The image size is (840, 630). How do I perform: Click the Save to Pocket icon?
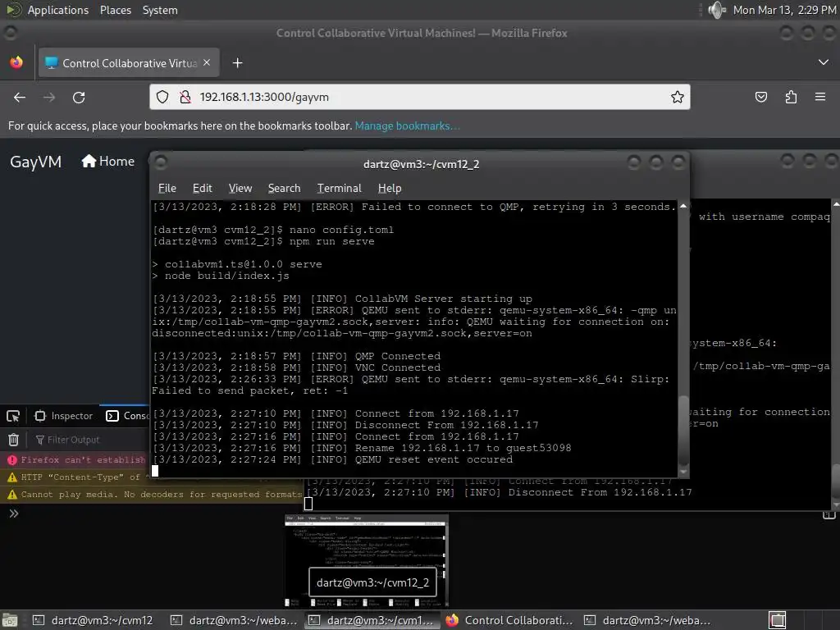[760, 97]
